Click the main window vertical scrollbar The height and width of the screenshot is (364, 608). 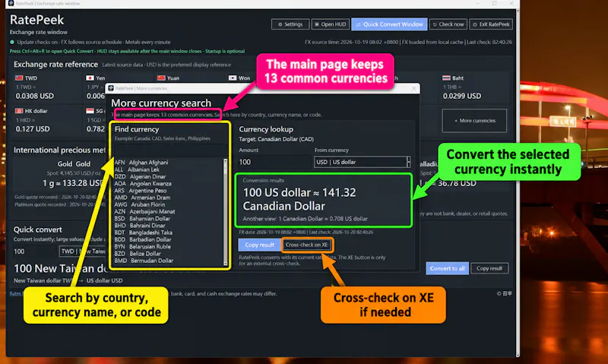(x=518, y=182)
